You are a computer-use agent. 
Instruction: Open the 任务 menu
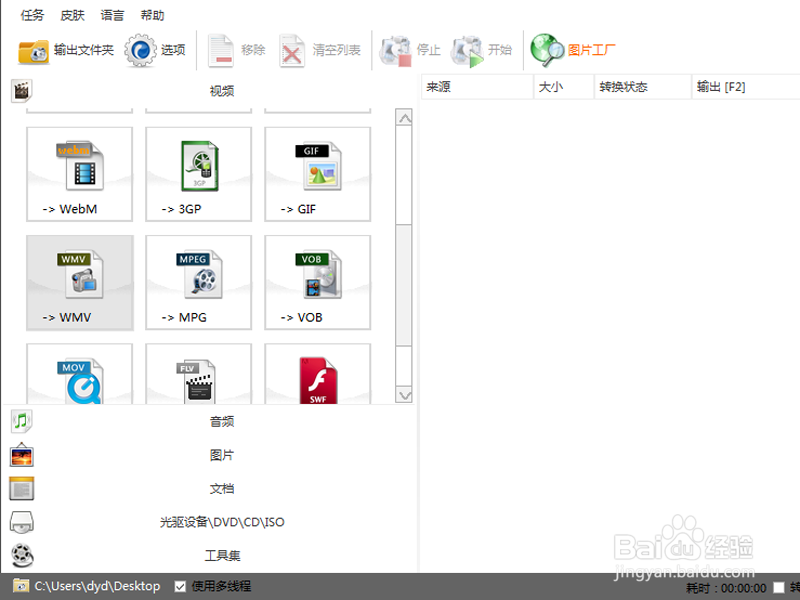[33, 16]
